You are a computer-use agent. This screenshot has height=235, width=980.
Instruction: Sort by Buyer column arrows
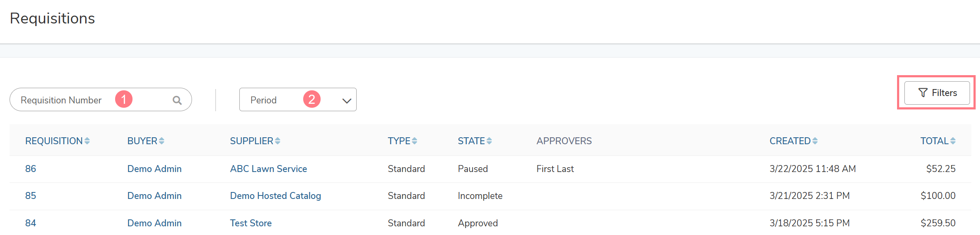pyautogui.click(x=162, y=141)
